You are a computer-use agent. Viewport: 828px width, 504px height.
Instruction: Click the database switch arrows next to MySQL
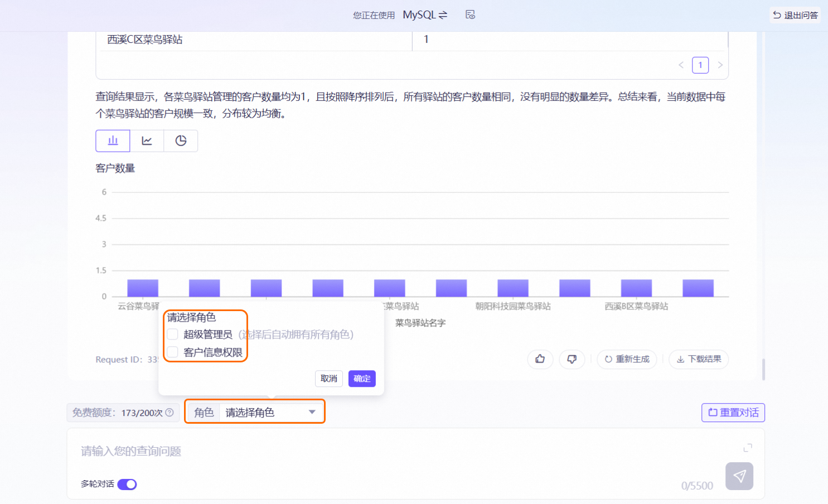[x=443, y=15]
